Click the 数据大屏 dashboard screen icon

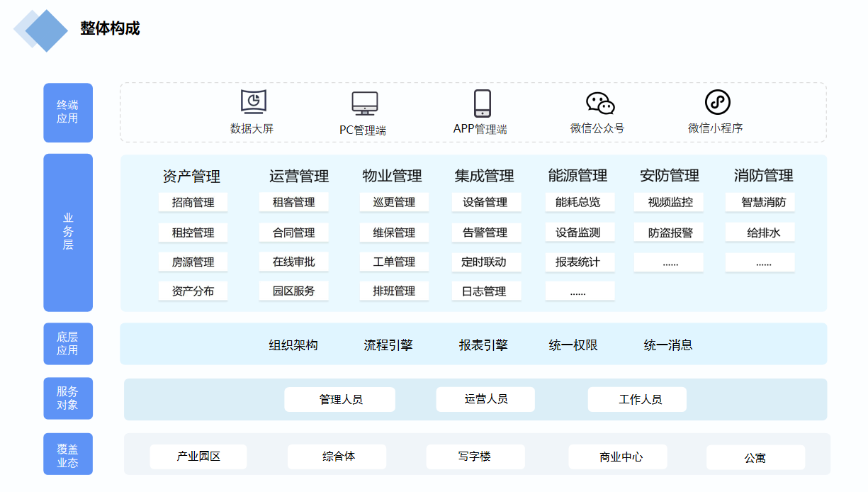[x=253, y=102]
